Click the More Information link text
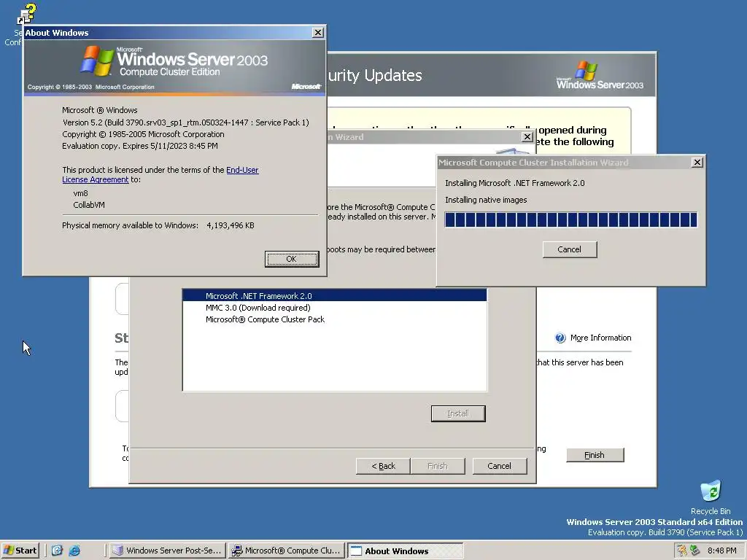This screenshot has height=560, width=747. click(x=601, y=338)
